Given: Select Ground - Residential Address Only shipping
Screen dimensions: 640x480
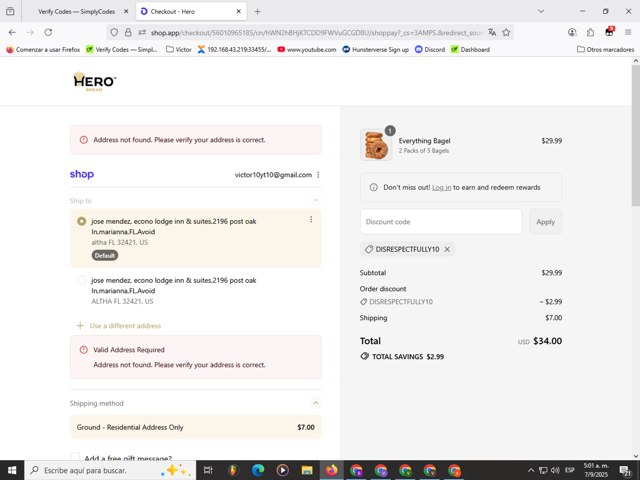Looking at the screenshot, I should coord(196,427).
